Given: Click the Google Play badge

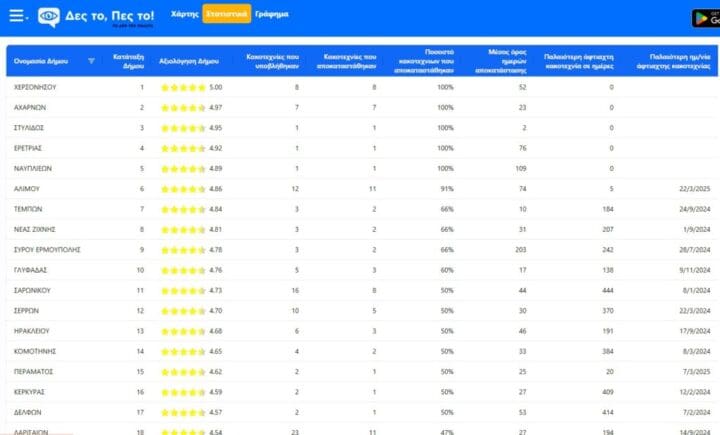Looking at the screenshot, I should coord(705,17).
